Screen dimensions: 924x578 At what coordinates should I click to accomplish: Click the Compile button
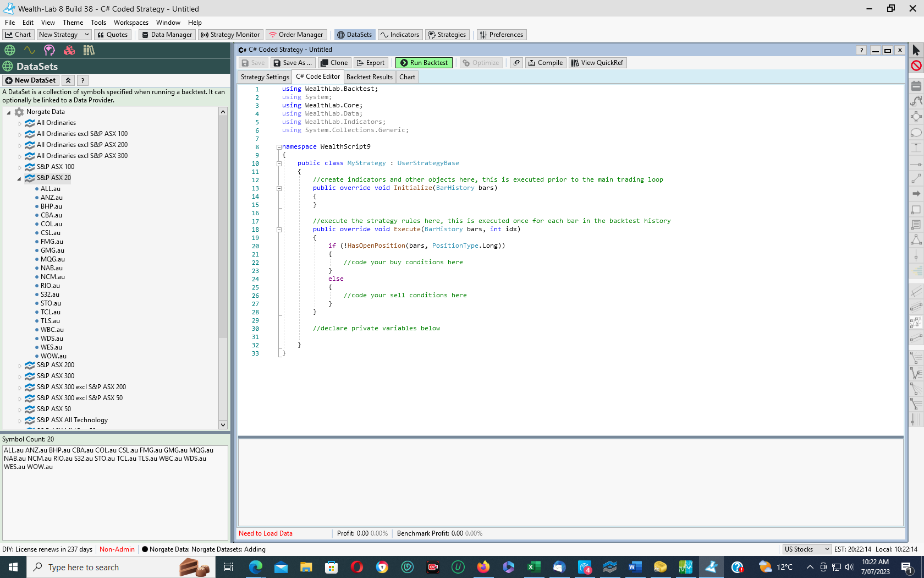(545, 63)
